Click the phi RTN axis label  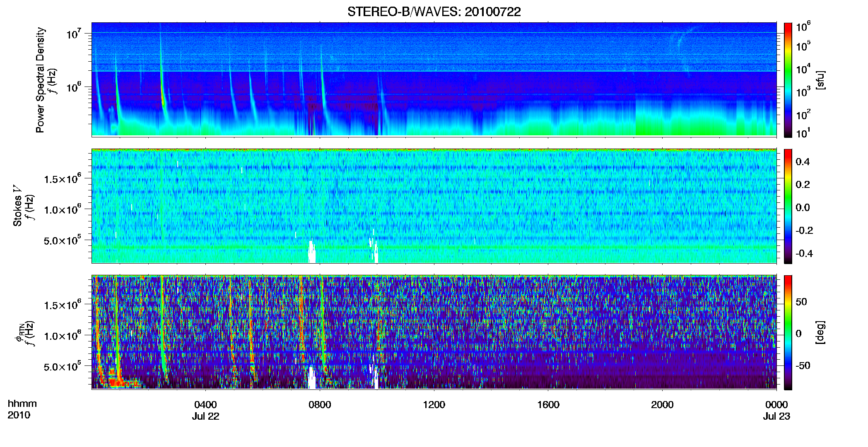pos(20,333)
